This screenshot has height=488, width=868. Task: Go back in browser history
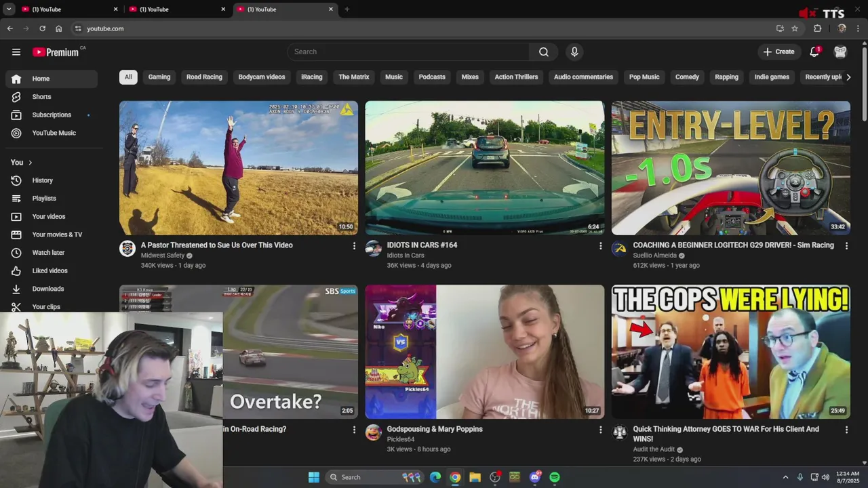[9, 28]
